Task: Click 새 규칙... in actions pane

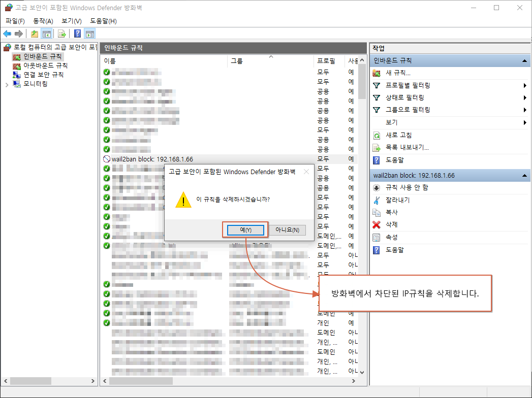Action: (x=398, y=73)
